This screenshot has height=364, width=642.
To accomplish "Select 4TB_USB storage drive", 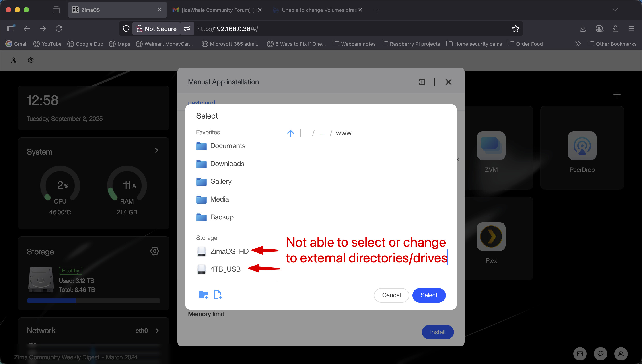I will (x=225, y=269).
